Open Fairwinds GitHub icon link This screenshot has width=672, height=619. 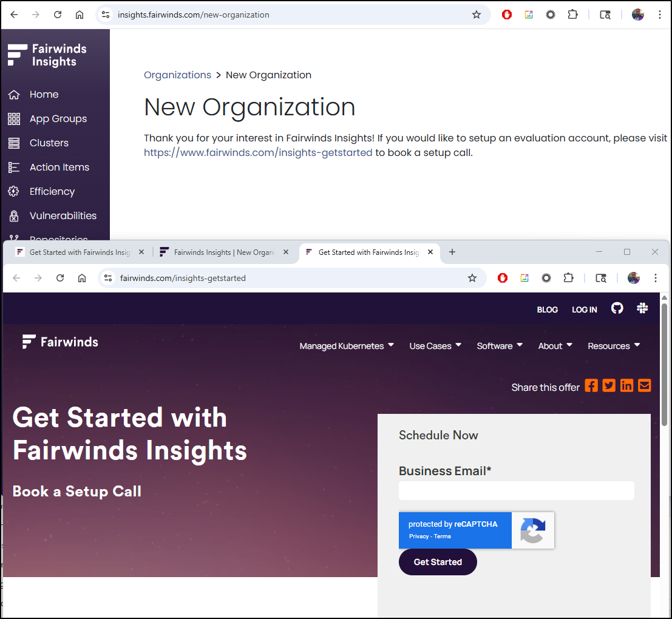tap(617, 308)
